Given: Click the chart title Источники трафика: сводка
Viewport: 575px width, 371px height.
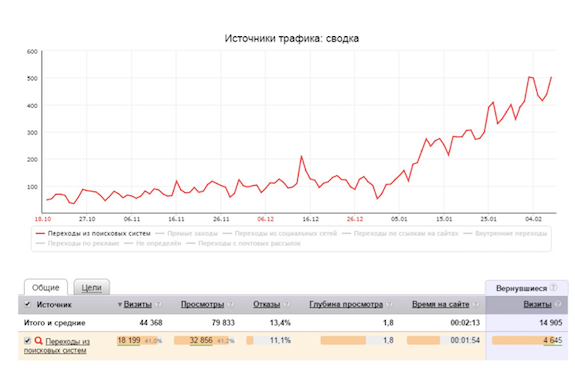Looking at the screenshot, I should [292, 38].
